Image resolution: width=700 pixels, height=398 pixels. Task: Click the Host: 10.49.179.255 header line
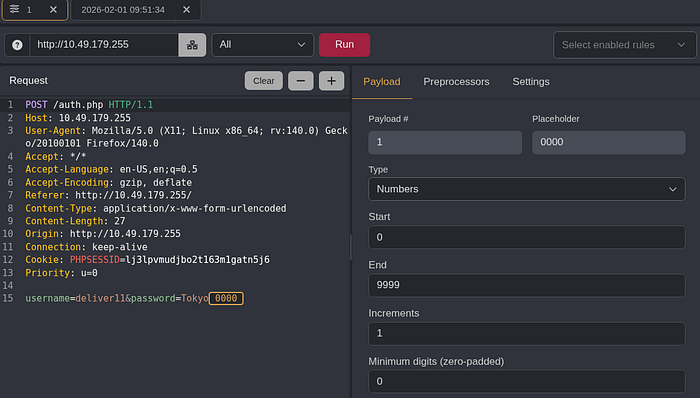pos(78,118)
